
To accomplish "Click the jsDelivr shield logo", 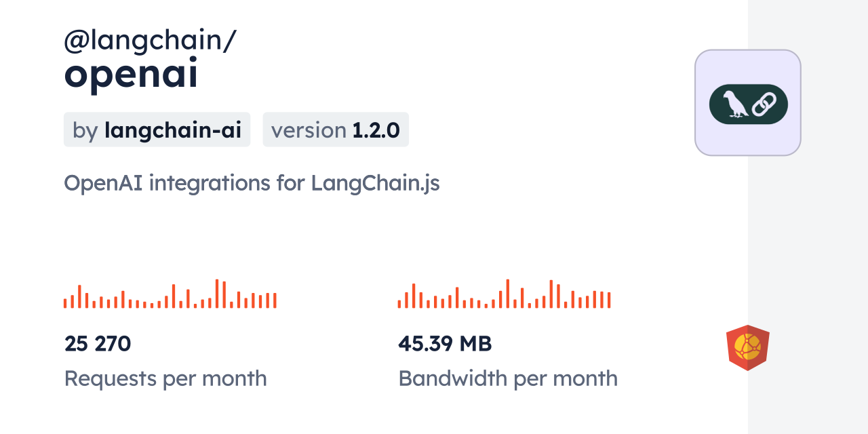I will [747, 347].
